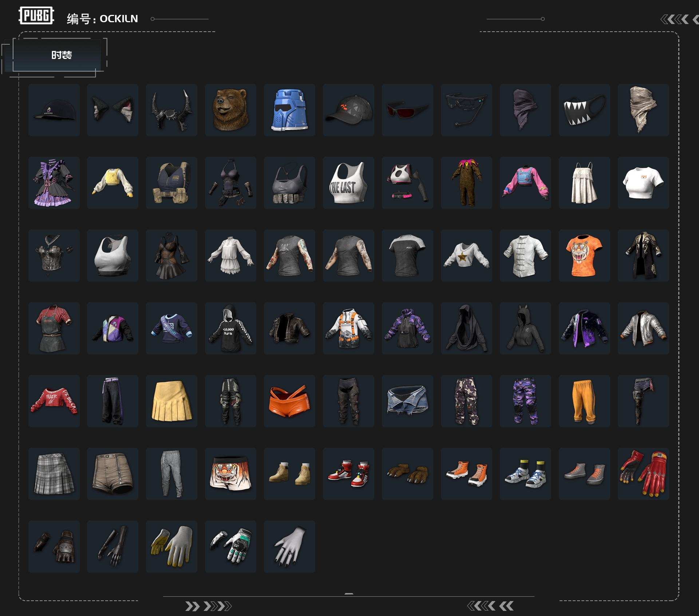Choose the purple and black varsity jacket
The width and height of the screenshot is (699, 616).
[584, 328]
